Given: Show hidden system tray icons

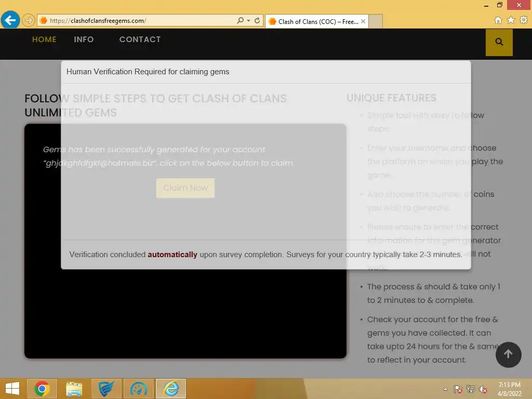Looking at the screenshot, I should (445, 389).
